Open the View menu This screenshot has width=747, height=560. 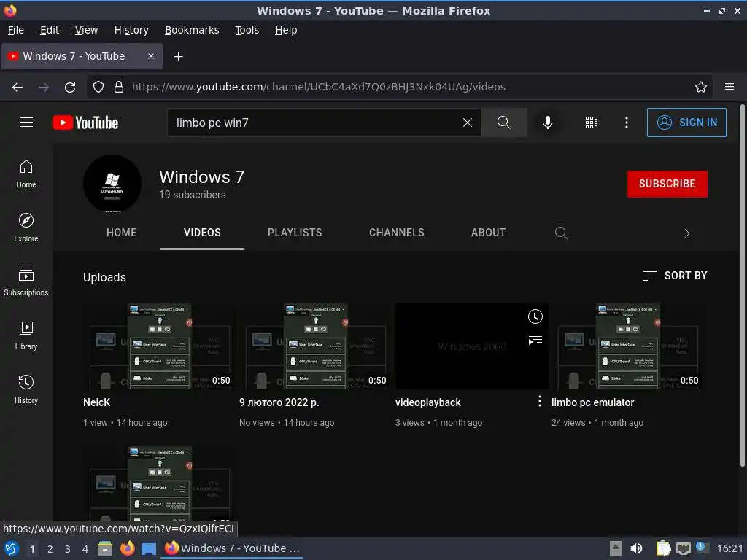pos(86,30)
